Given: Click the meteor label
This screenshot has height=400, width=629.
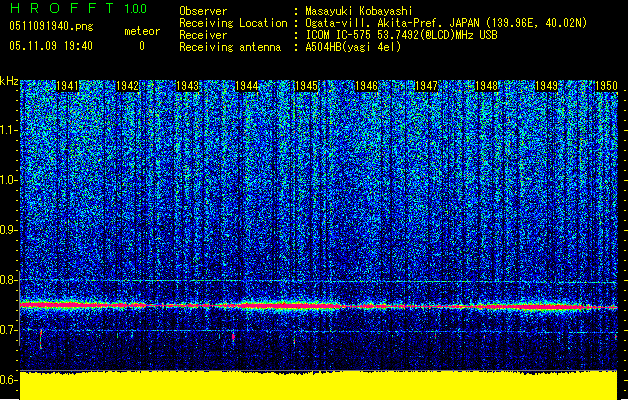Looking at the screenshot, I should pyautogui.click(x=142, y=31).
